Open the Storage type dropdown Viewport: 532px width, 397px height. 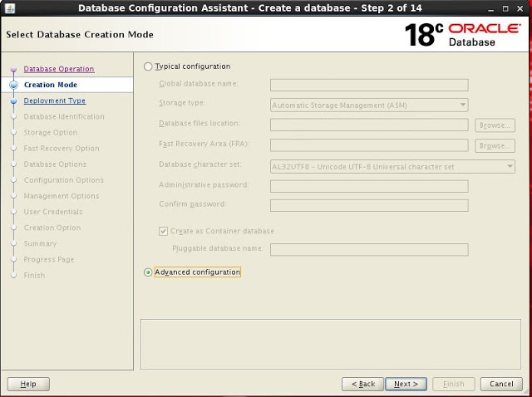point(369,105)
